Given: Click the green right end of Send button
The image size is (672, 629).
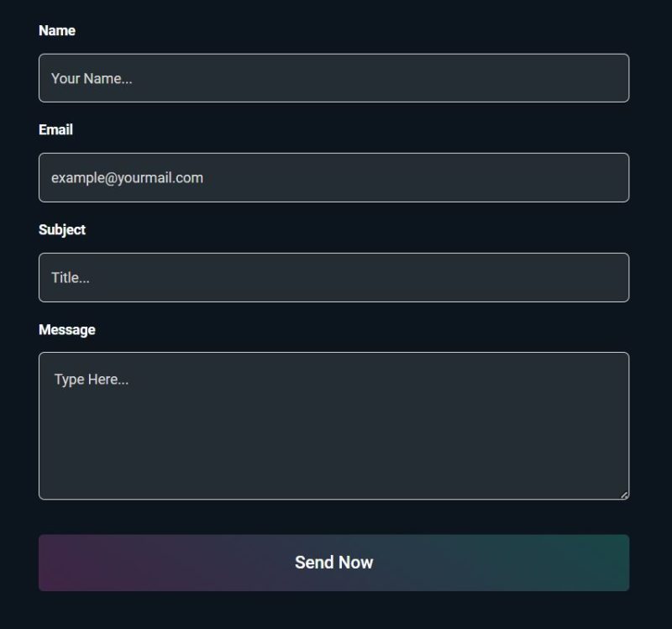Looking at the screenshot, I should point(601,563).
